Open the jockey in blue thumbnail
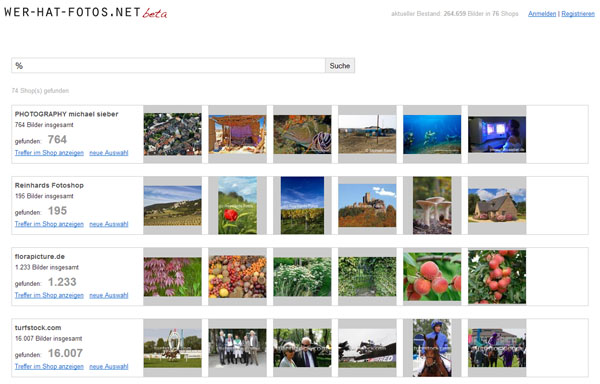 coord(432,348)
